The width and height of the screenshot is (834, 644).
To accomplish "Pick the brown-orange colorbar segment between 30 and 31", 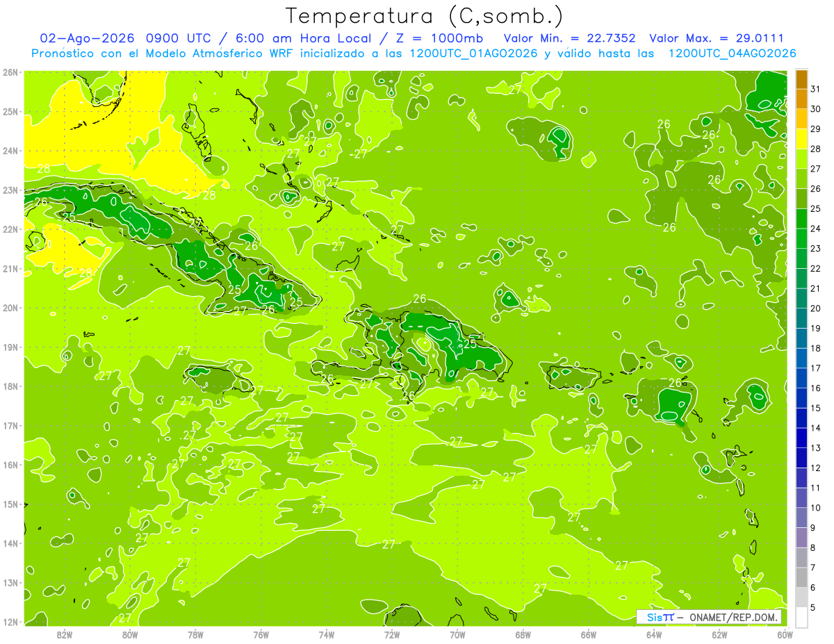I will 801,99.
